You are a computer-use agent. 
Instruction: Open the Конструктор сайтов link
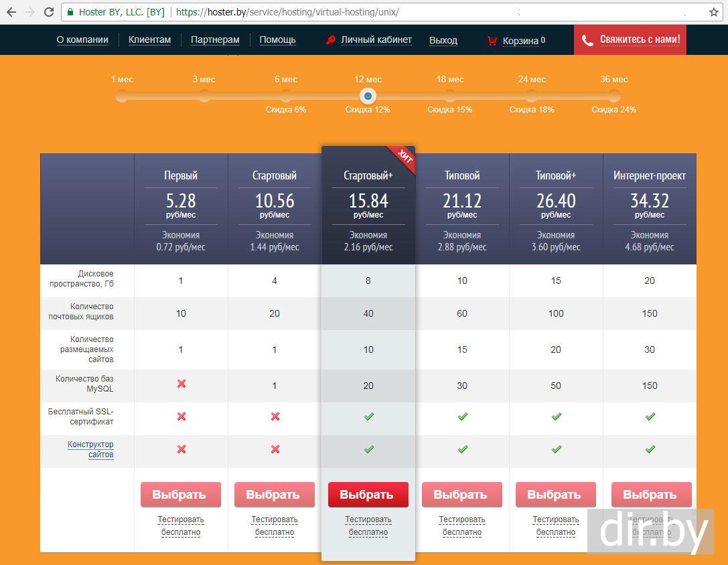point(91,449)
